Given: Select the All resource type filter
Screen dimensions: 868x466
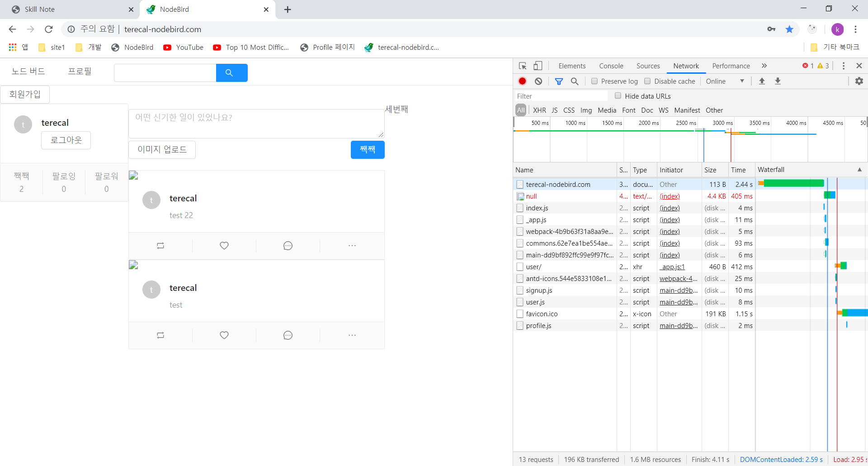Looking at the screenshot, I should 521,110.
